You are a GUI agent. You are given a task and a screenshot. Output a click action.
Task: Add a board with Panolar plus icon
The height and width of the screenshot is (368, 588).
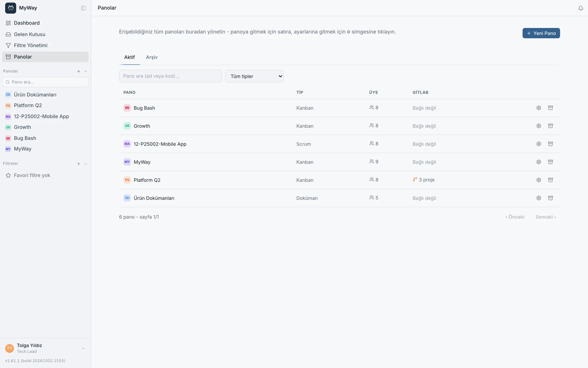[x=78, y=71]
